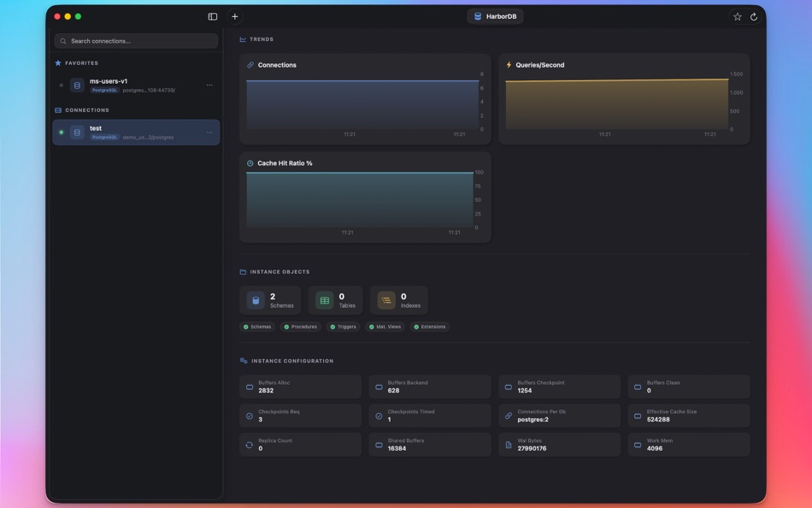Image resolution: width=812 pixels, height=508 pixels.
Task: Collapse the Instance Configuration section
Action: click(286, 360)
